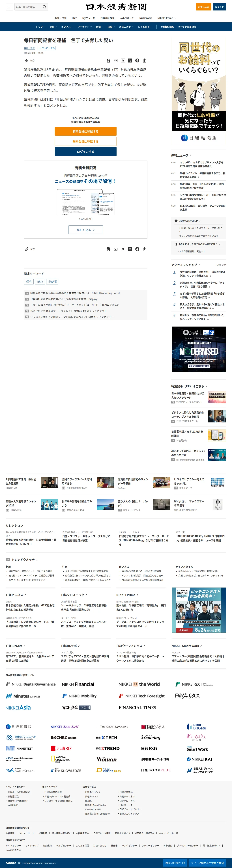The image size is (232, 868).
Task: Open the #消費税減税 hashtag link
Action: [168, 27]
